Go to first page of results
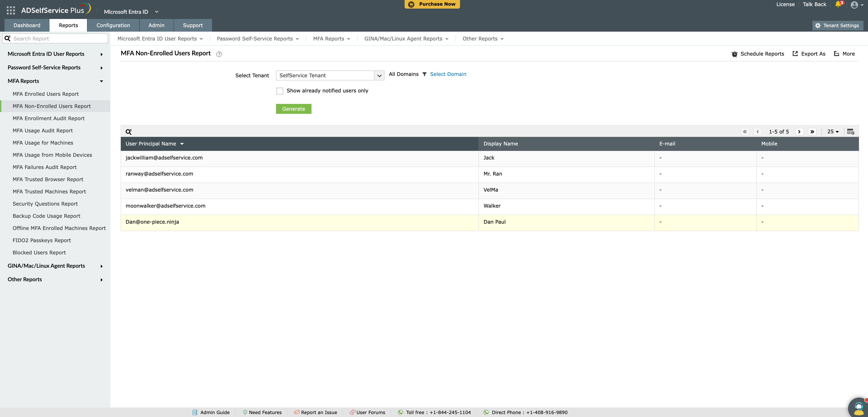Viewport: 868px width, 417px height. 745,132
